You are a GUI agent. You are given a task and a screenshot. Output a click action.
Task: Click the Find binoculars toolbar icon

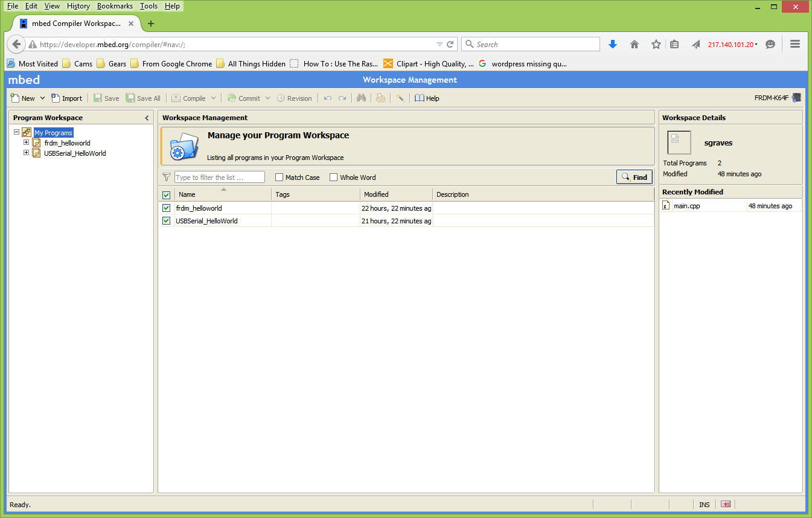(x=360, y=98)
